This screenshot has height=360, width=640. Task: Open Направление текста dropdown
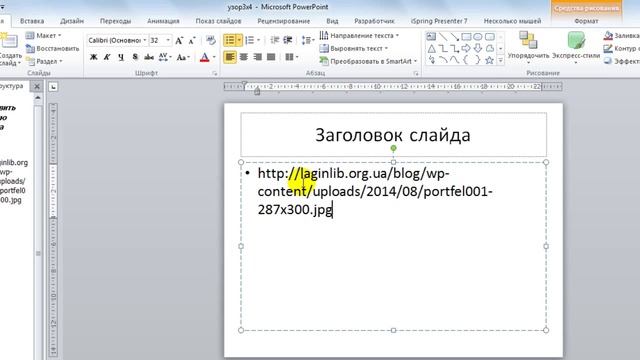359,36
